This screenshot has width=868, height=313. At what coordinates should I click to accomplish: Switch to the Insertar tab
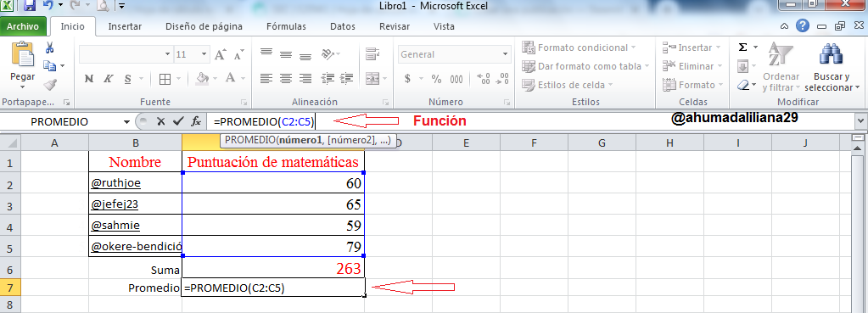pyautogui.click(x=125, y=26)
